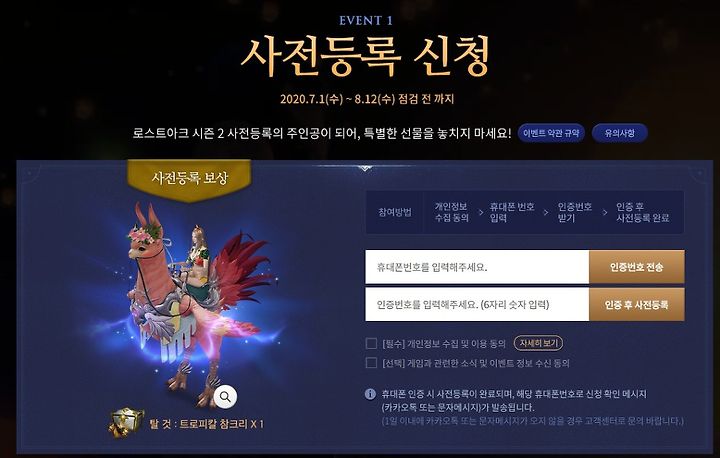Click arrow after 휴대폰 번호 입력 step
Screen dimensions: 720x458
click(x=546, y=213)
